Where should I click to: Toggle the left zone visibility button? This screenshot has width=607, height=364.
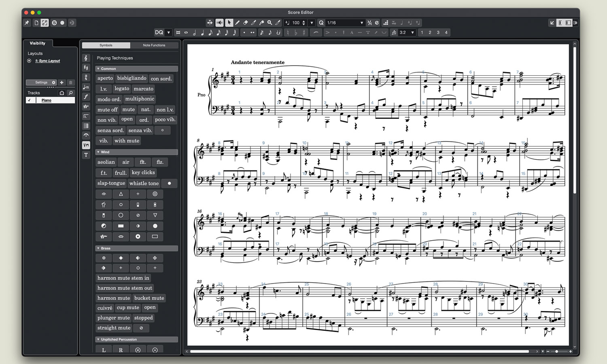pyautogui.click(x=560, y=23)
